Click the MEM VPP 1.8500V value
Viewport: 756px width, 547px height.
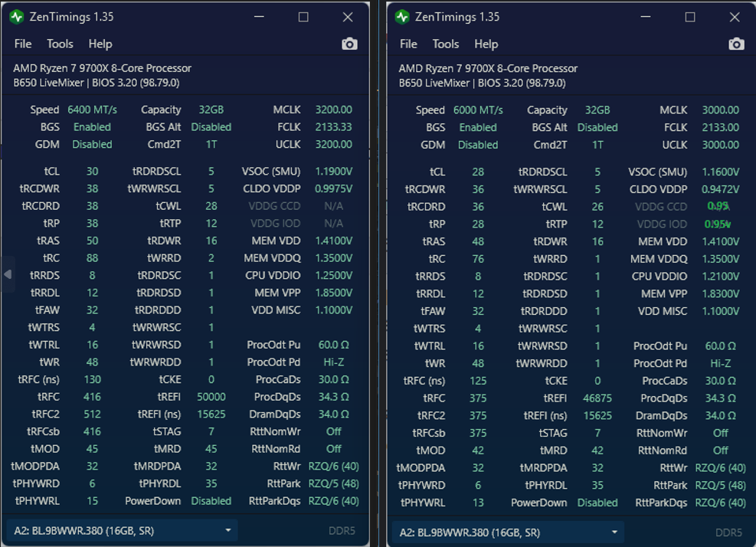coord(334,293)
